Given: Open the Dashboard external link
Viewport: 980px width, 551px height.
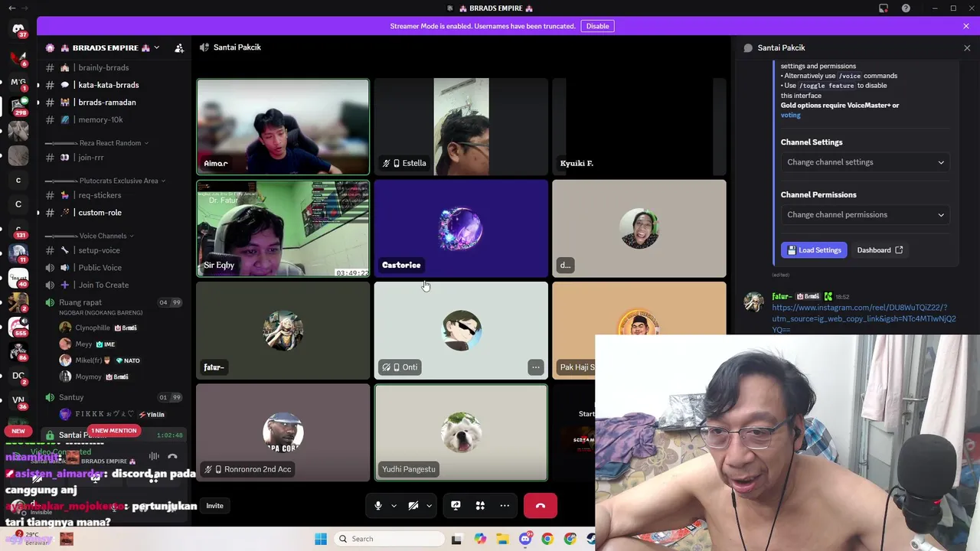Looking at the screenshot, I should (x=880, y=250).
